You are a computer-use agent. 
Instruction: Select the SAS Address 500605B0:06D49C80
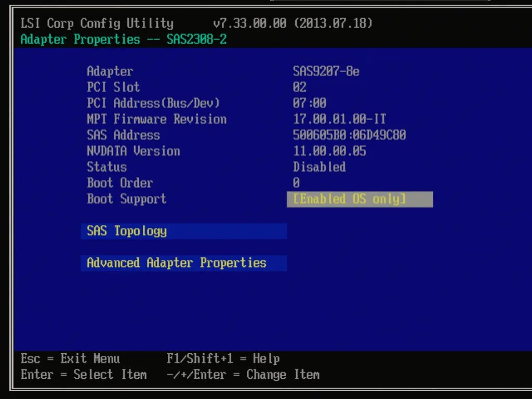(349, 135)
